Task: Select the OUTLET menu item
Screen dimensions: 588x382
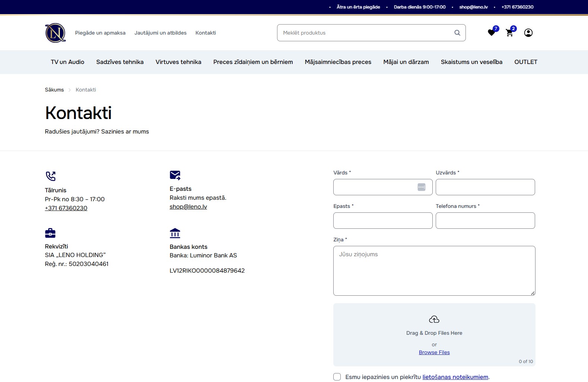Action: pyautogui.click(x=525, y=62)
